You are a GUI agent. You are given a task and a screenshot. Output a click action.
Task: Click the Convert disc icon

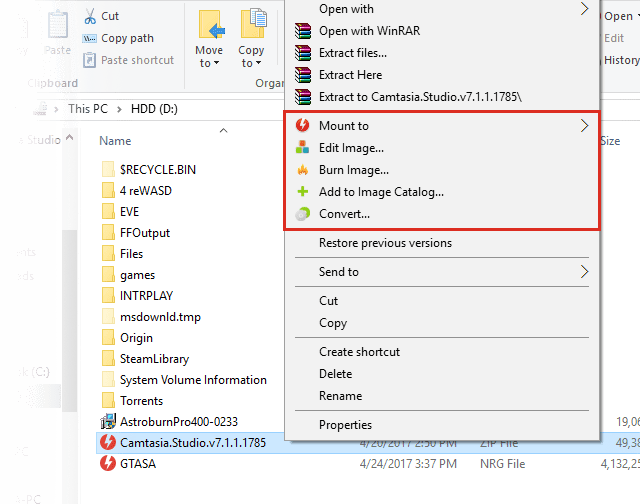pyautogui.click(x=302, y=214)
